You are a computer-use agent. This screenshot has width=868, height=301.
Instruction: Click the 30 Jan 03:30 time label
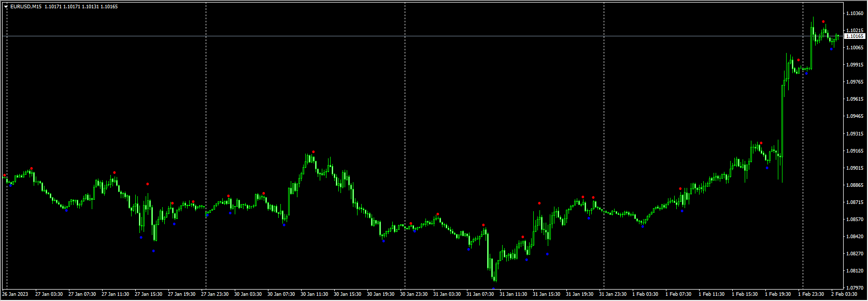[248, 294]
